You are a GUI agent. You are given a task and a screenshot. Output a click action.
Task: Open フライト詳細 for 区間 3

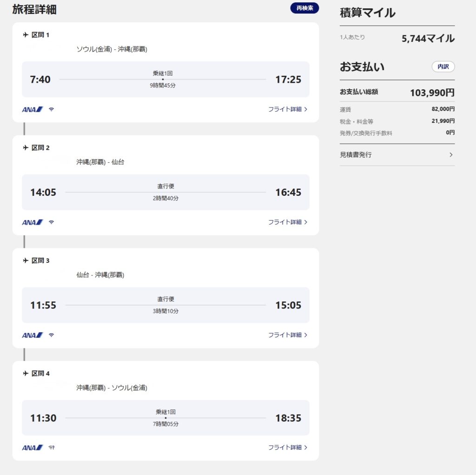(x=287, y=335)
